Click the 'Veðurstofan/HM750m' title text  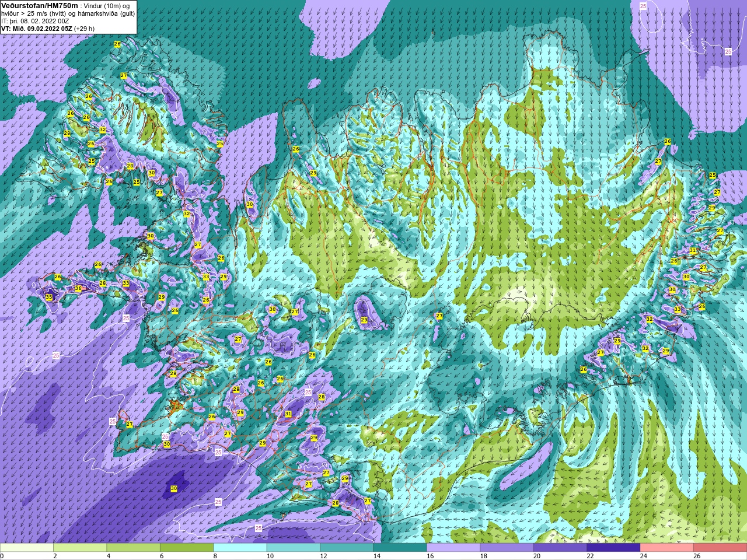pos(40,5)
